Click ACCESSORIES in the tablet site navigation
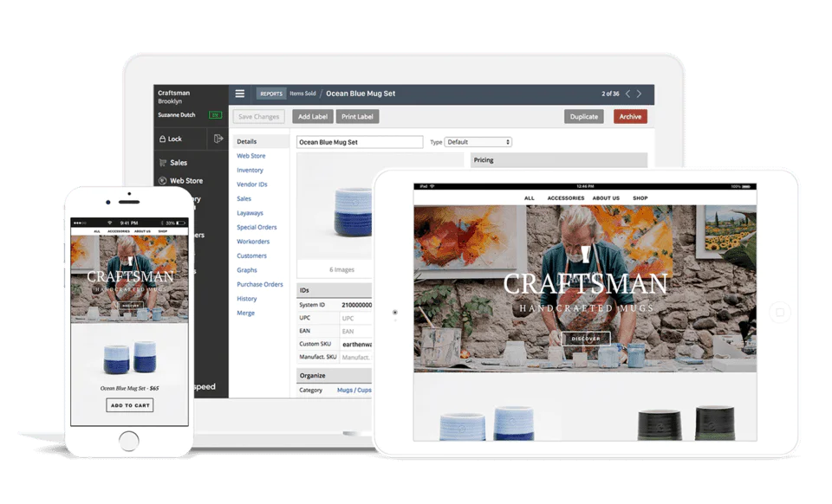This screenshot has height=504, width=832. pyautogui.click(x=566, y=198)
